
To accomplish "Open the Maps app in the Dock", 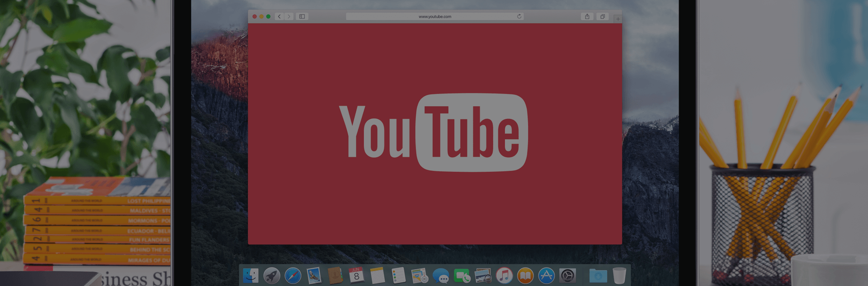I will [x=420, y=276].
